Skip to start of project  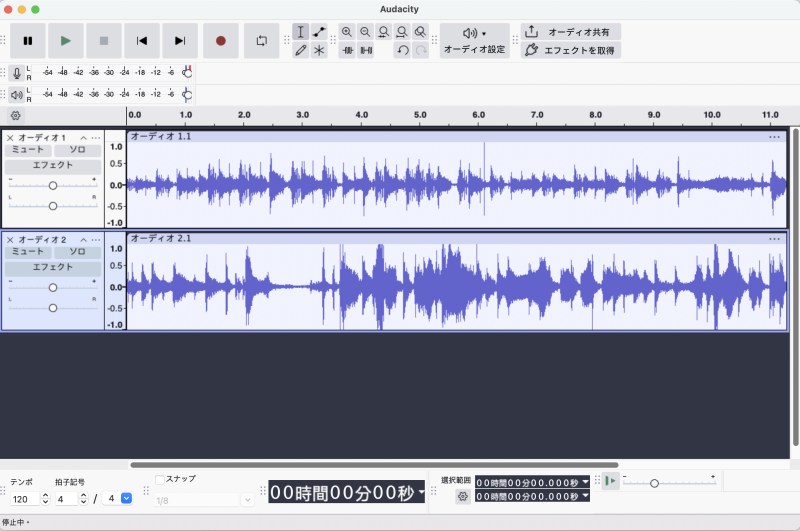tap(142, 41)
